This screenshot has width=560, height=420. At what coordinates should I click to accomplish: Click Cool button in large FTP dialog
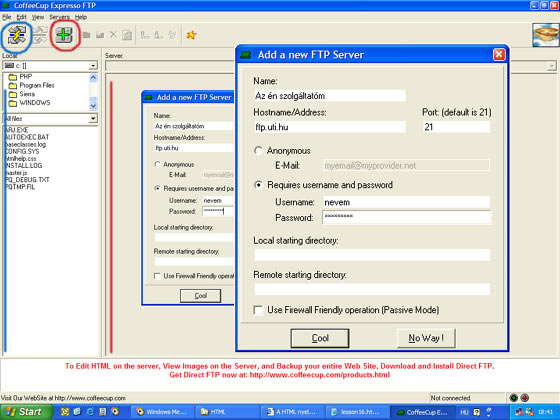(x=320, y=338)
